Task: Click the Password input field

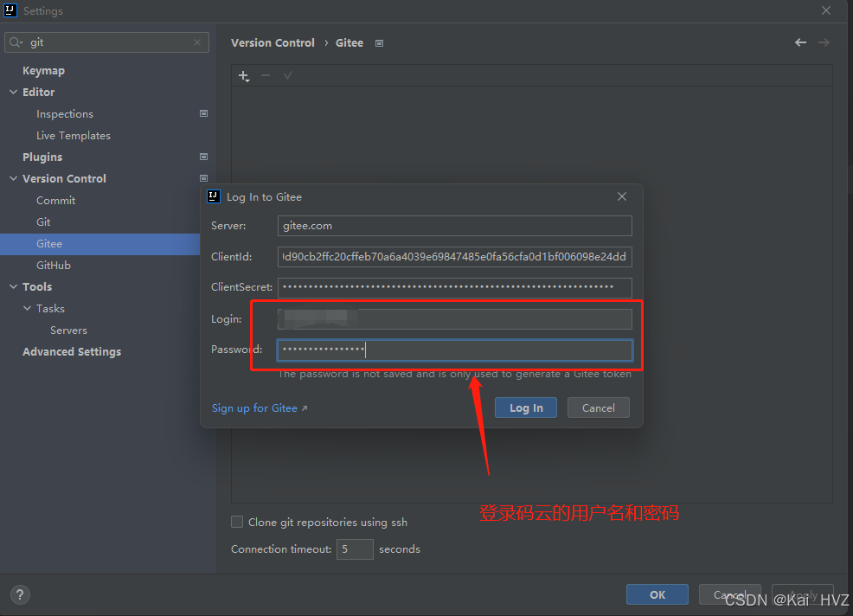Action: [455, 350]
